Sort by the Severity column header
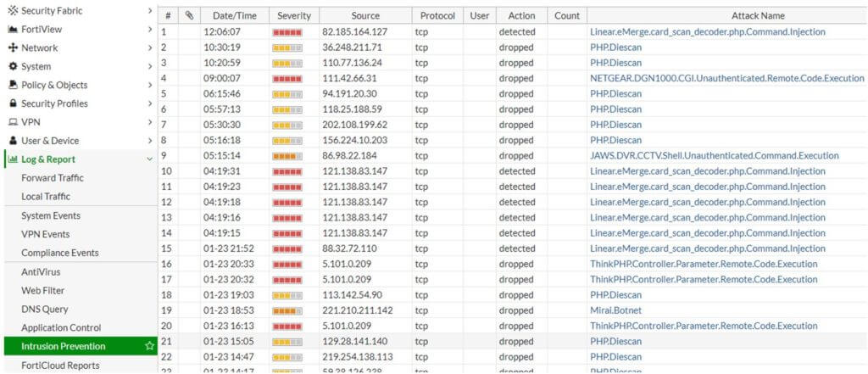Viewport: 868px width, 374px height. (293, 16)
